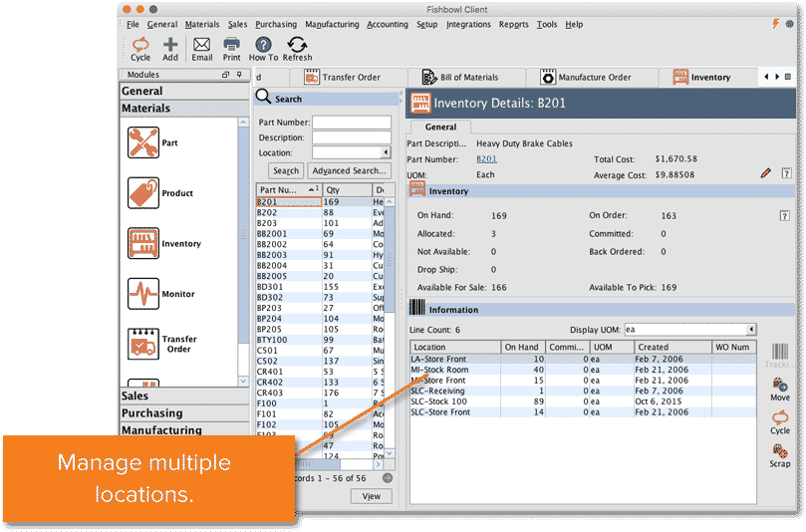Image resolution: width=806 pixels, height=532 pixels.
Task: Select part row CR403
Action: pos(320,393)
